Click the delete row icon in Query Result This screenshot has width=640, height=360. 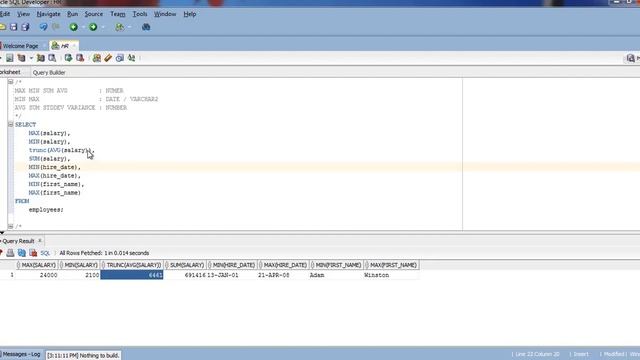33,253
